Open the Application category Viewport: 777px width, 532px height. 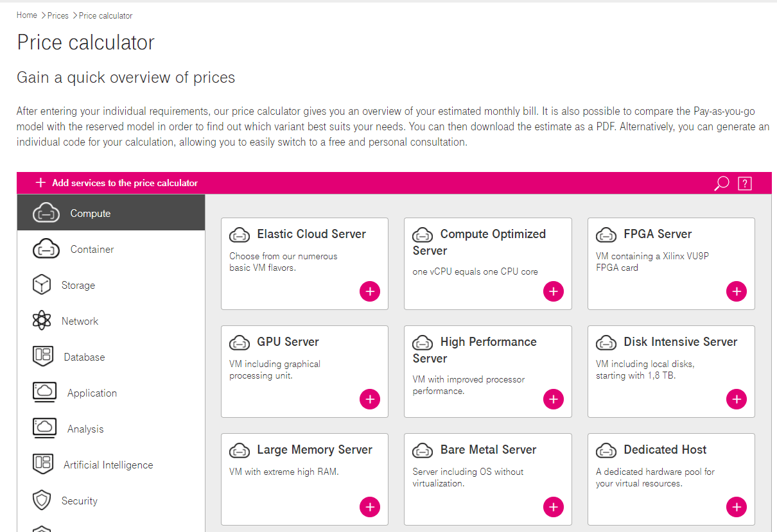111,393
